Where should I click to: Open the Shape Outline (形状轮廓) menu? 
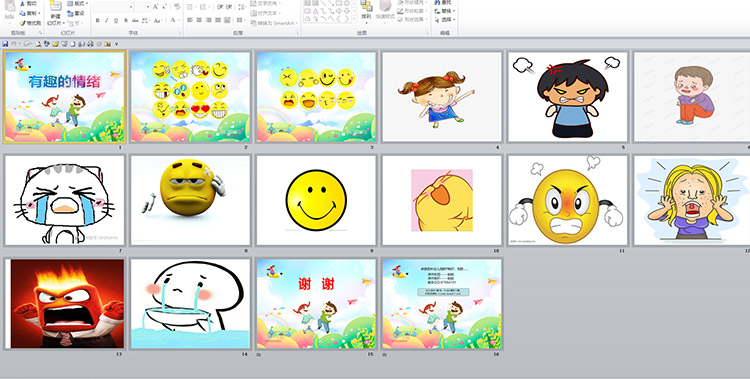[412, 11]
